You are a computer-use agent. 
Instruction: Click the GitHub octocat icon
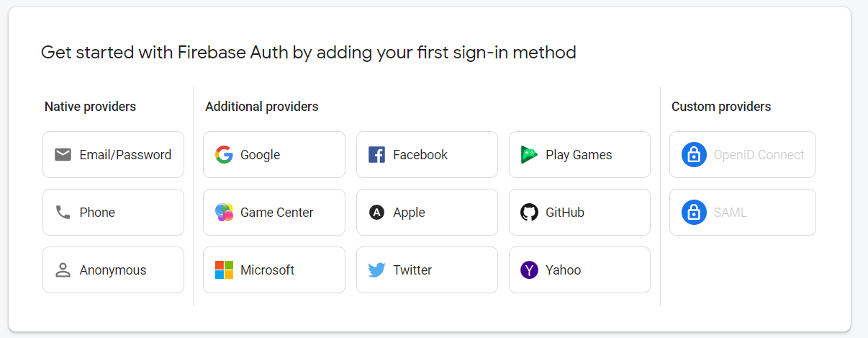529,212
